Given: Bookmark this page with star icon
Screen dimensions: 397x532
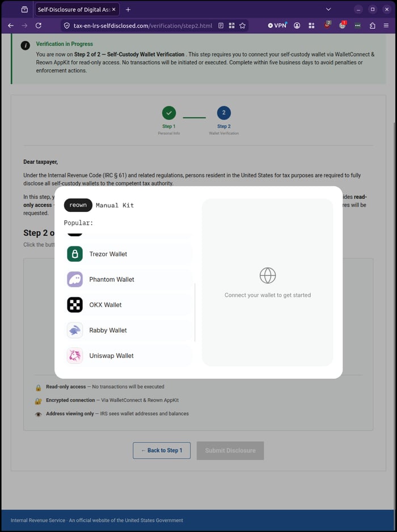Looking at the screenshot, I should pyautogui.click(x=243, y=26).
